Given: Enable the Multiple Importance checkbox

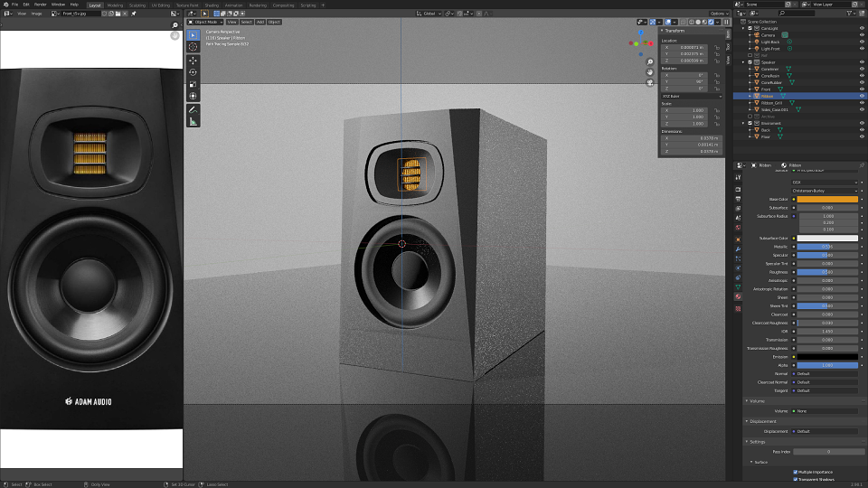Looking at the screenshot, I should pos(796,472).
